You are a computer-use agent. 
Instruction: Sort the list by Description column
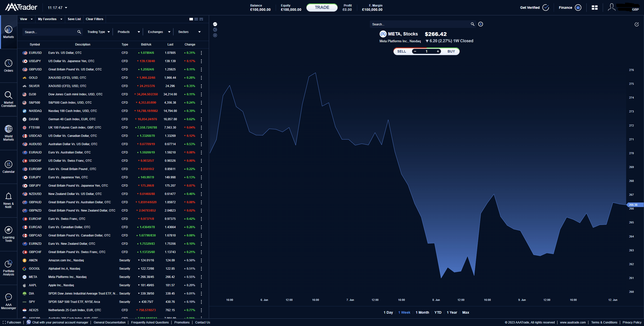coord(83,45)
